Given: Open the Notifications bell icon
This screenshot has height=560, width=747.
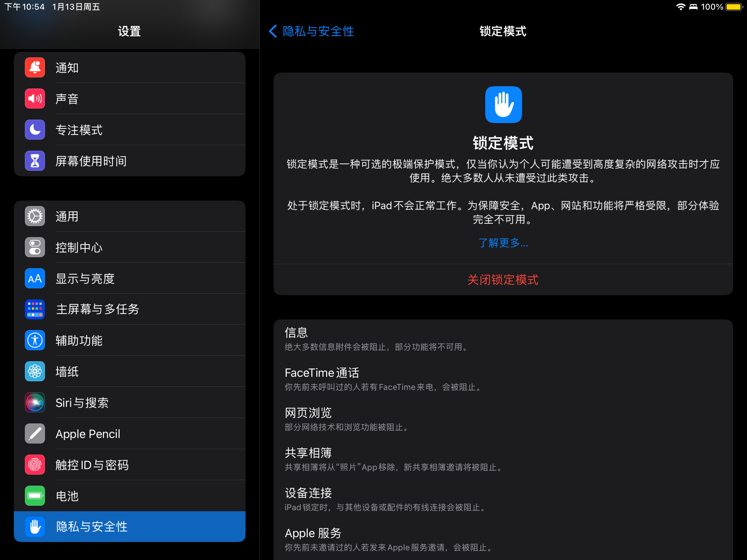Looking at the screenshot, I should point(35,68).
